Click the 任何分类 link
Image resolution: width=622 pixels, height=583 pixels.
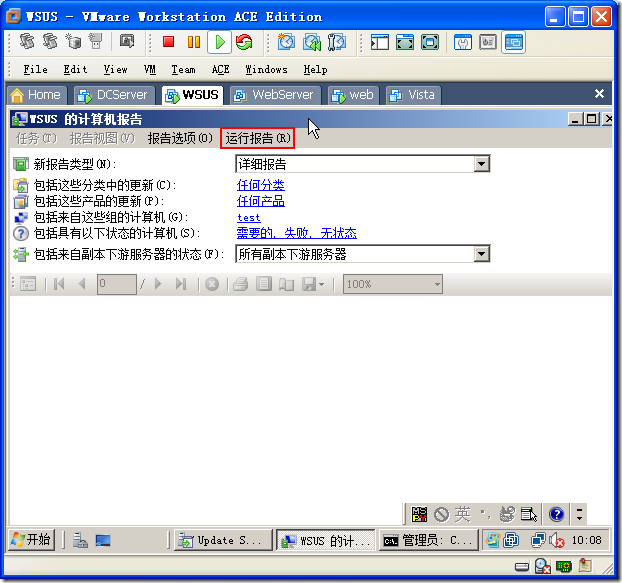coord(261,185)
